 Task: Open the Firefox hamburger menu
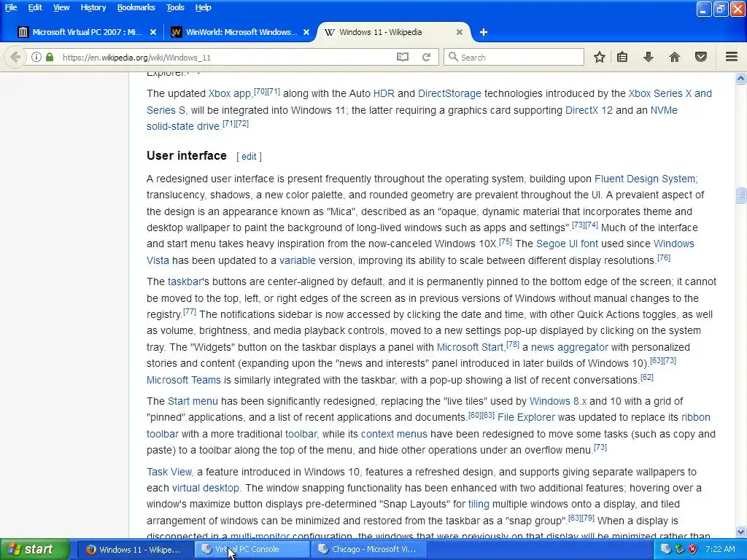[x=731, y=57]
